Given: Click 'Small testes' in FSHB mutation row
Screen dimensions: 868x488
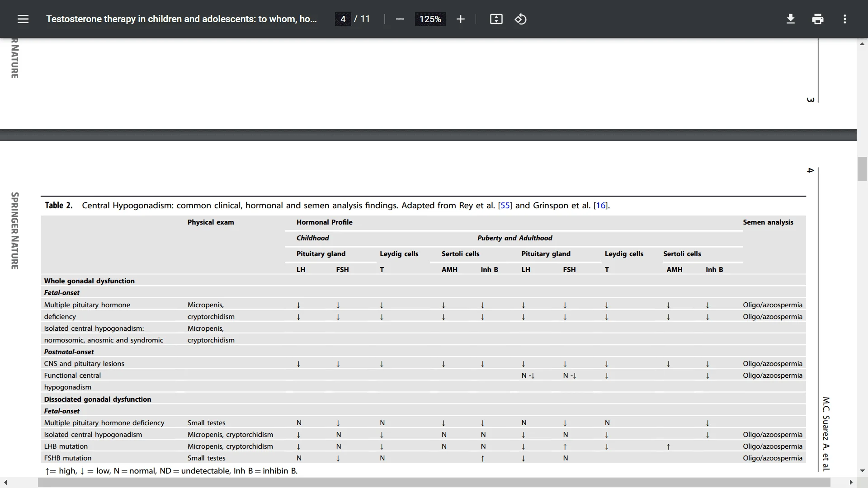Looking at the screenshot, I should point(206,458).
